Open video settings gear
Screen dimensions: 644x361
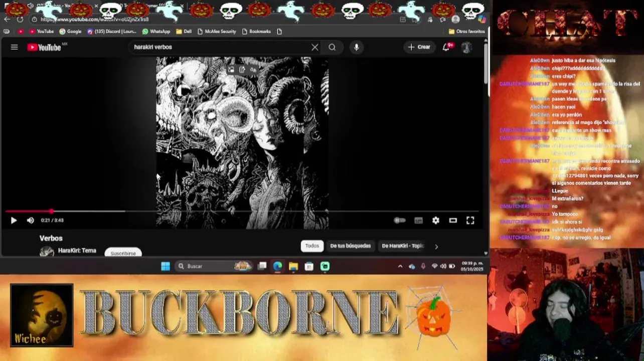[x=436, y=220]
